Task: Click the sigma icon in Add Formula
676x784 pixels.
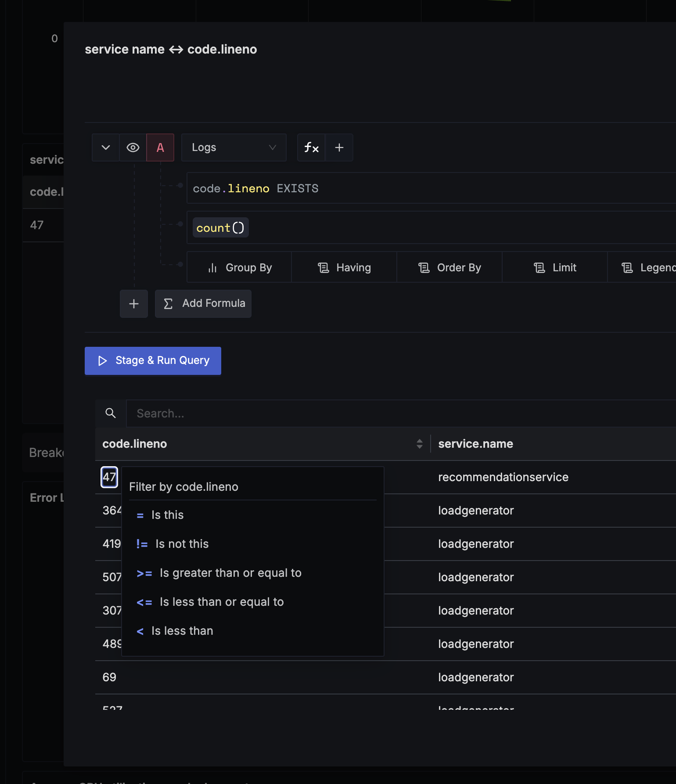Action: 168,304
